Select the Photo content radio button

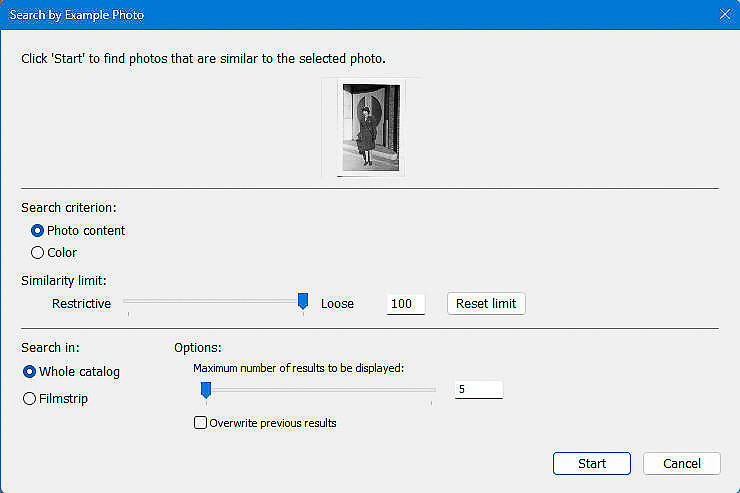tap(37, 231)
